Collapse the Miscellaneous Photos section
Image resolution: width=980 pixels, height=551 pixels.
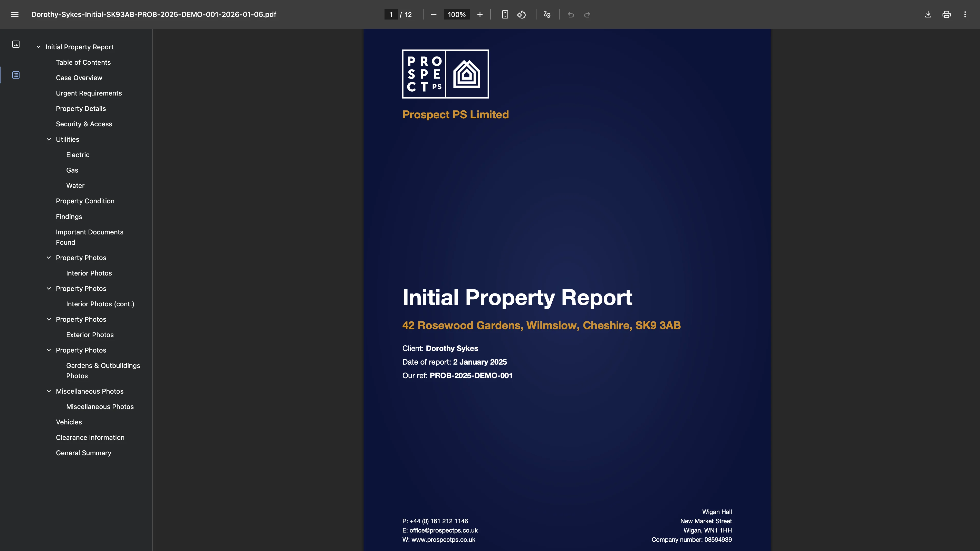[x=49, y=391]
